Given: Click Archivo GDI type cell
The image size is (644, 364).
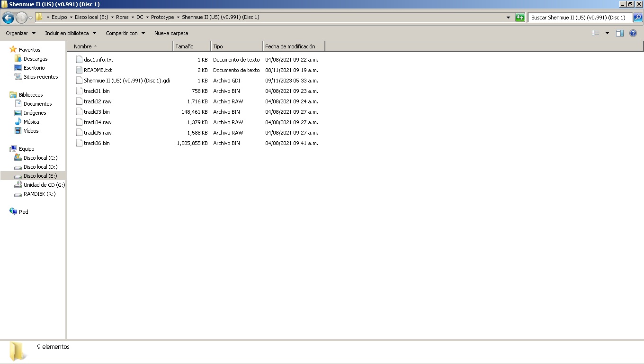Looking at the screenshot, I should 227,81.
